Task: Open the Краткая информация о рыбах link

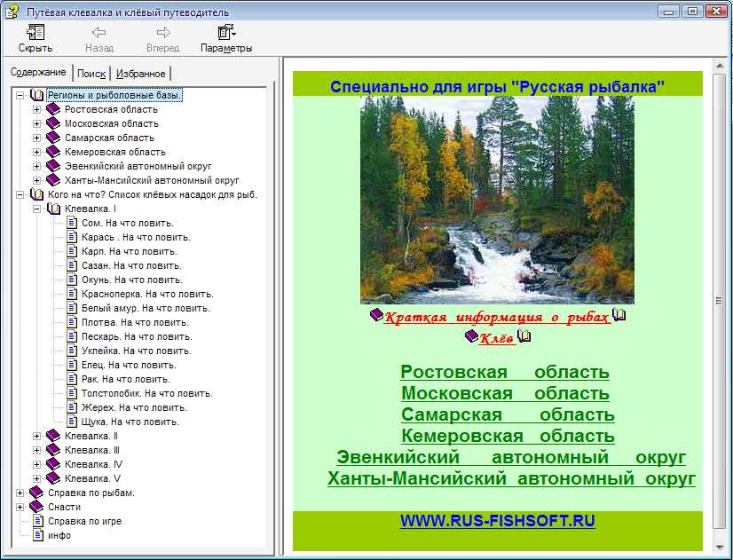Action: coord(497,318)
